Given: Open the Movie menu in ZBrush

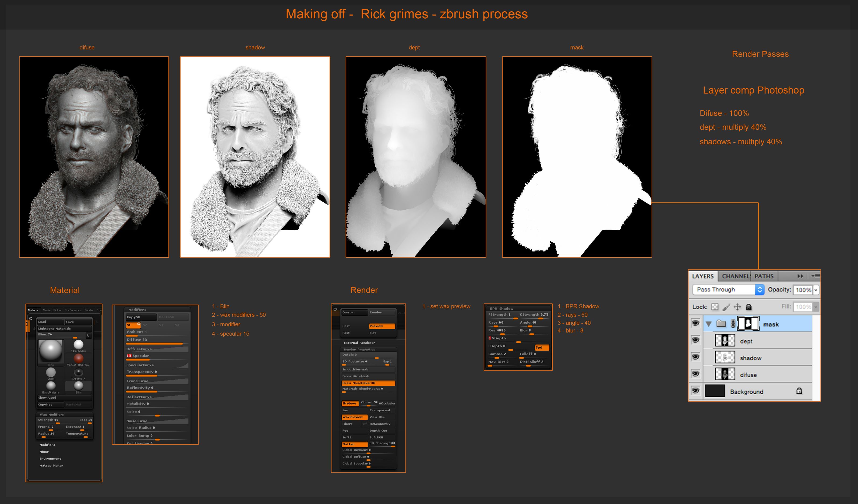Looking at the screenshot, I should [47, 310].
